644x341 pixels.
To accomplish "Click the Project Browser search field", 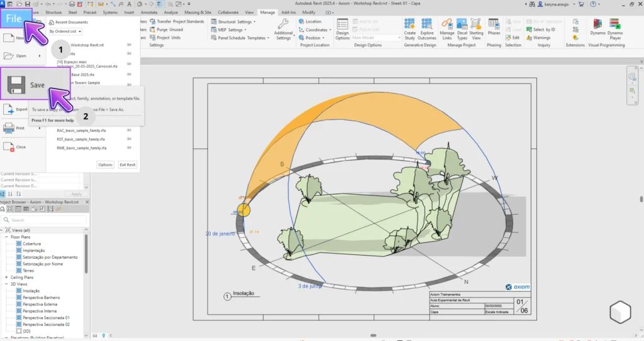I will tap(44, 220).
